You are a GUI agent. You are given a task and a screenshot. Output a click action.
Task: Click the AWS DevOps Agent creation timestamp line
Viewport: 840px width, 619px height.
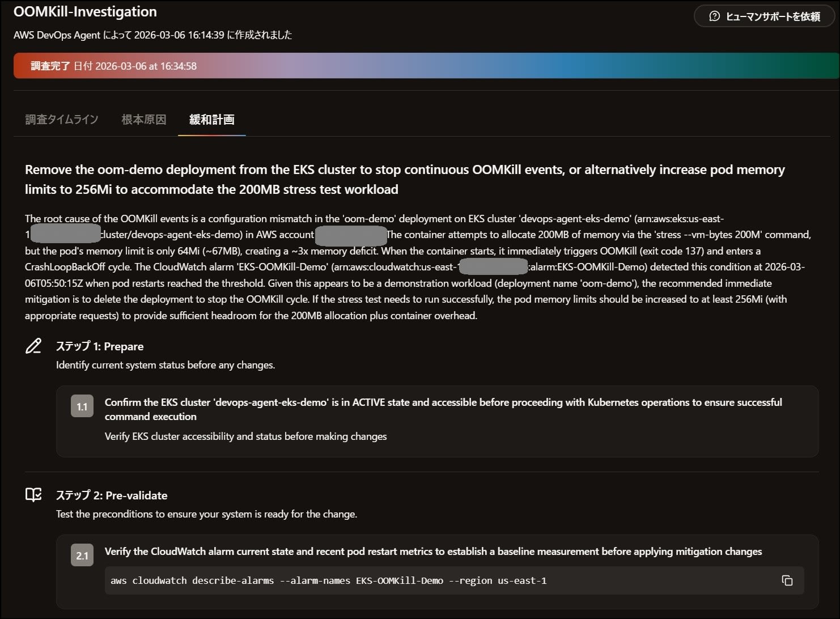pyautogui.click(x=153, y=35)
